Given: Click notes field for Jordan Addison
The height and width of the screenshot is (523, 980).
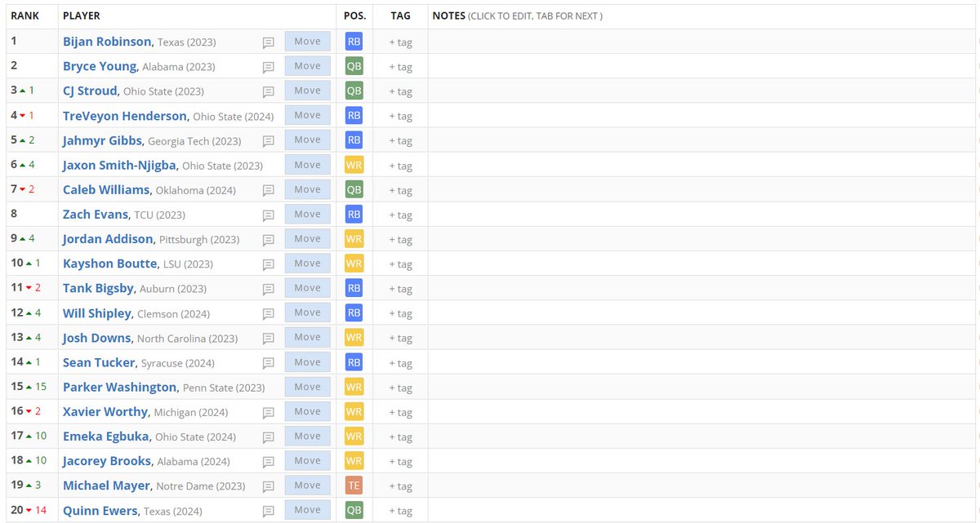Looking at the screenshot, I should pos(702,239).
